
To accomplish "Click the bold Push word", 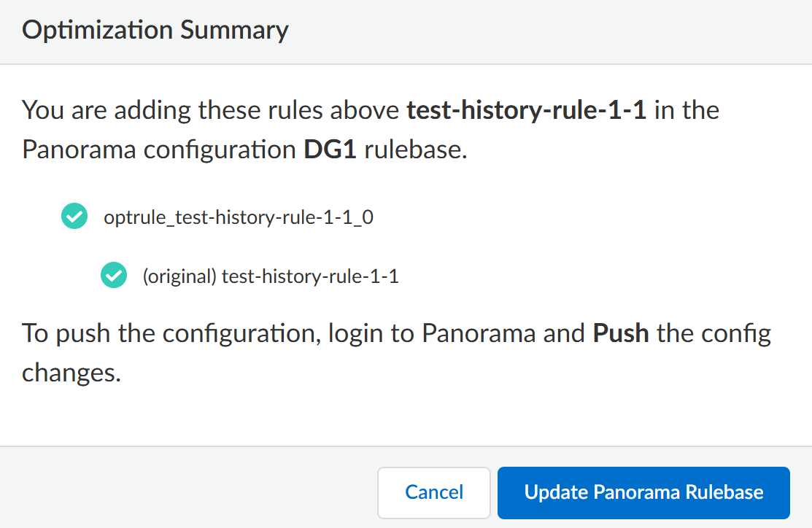I will [621, 333].
